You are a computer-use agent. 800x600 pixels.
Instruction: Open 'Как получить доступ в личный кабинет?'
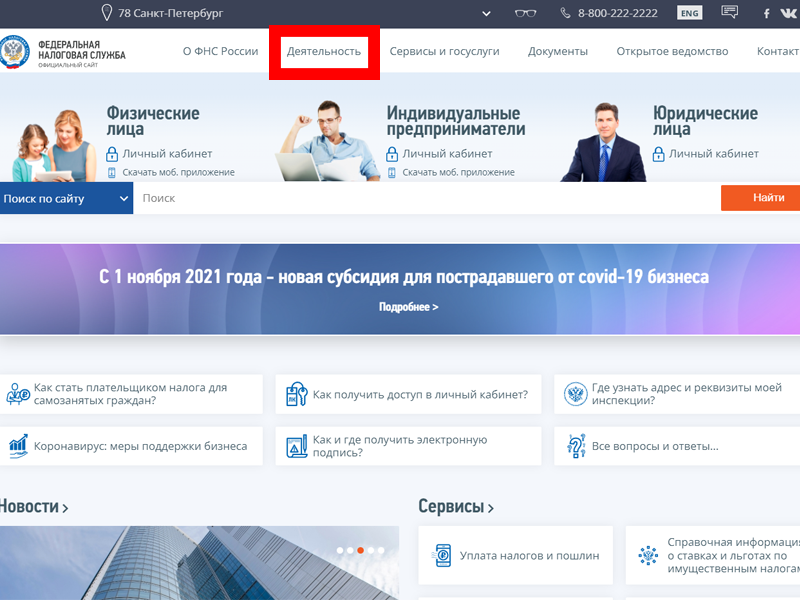point(420,394)
